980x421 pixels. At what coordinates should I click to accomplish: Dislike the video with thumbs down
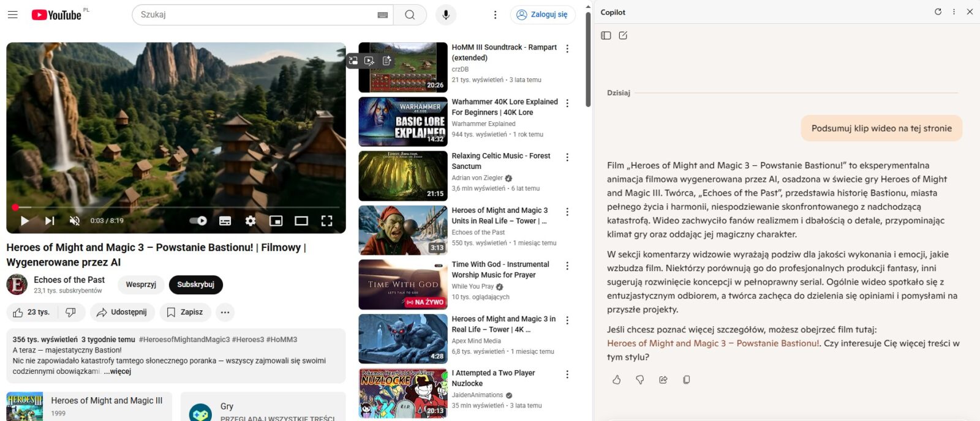[x=71, y=312]
